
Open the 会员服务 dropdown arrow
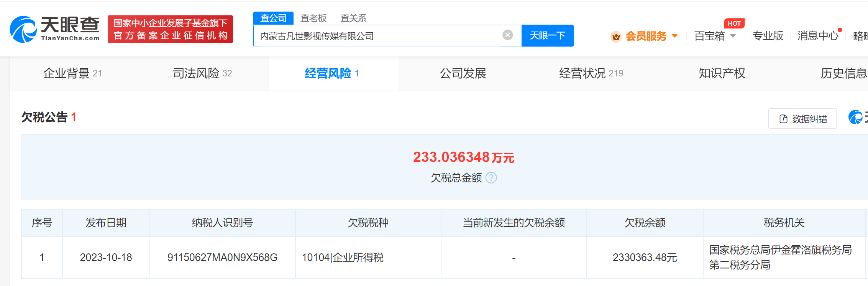click(x=675, y=36)
